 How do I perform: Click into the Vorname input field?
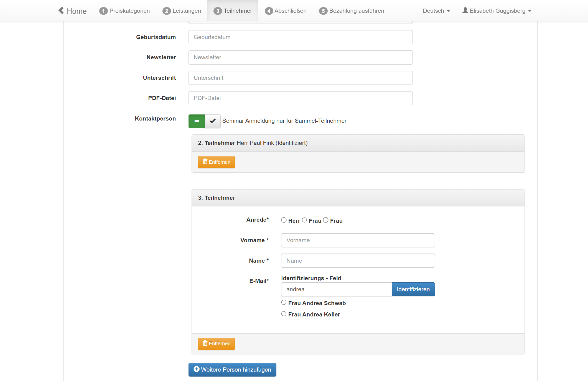pyautogui.click(x=358, y=240)
